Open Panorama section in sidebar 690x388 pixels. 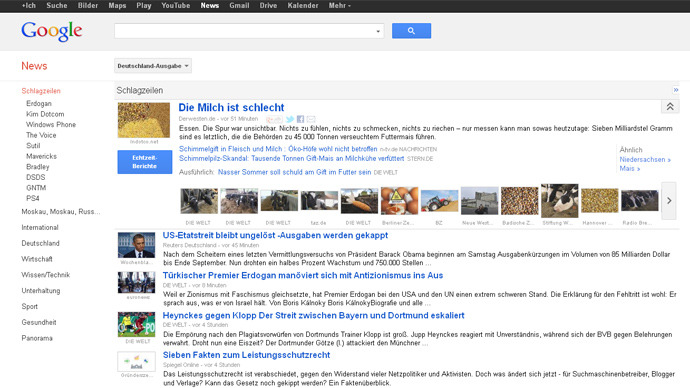[37, 338]
